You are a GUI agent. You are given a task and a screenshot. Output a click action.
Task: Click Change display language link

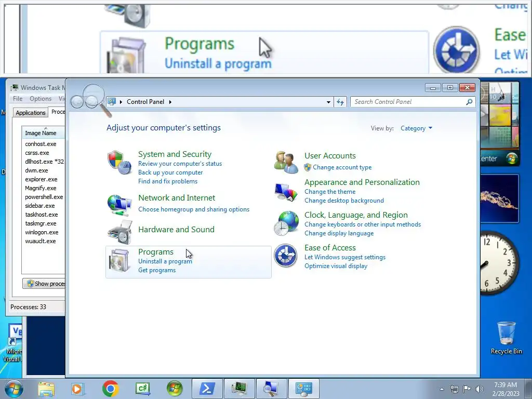(339, 233)
